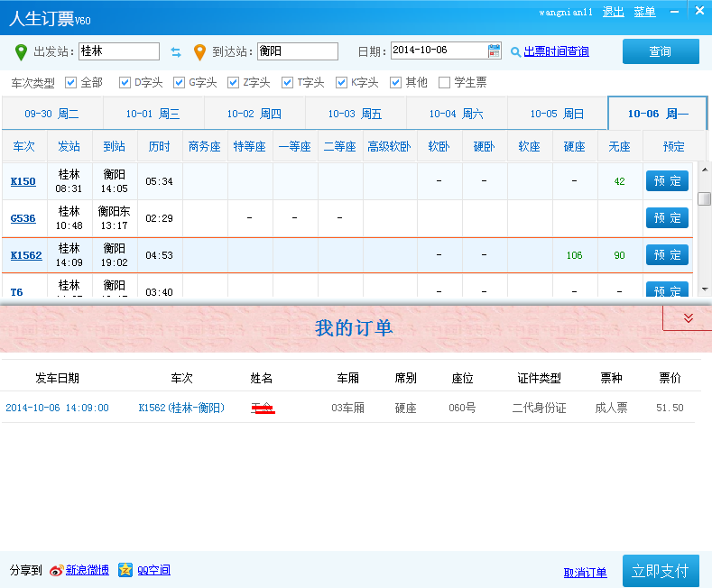Click the Sina Weibo share icon
Screen dimensions: 712x588
[56, 570]
